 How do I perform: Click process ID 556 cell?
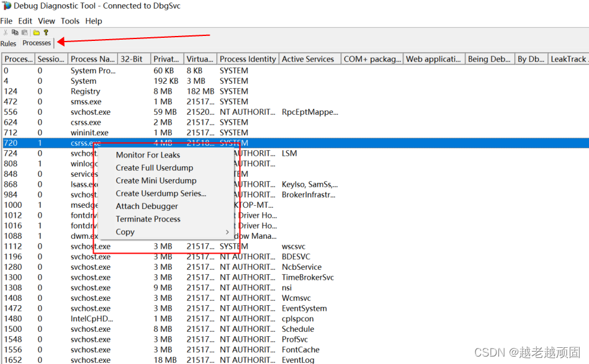[11, 112]
